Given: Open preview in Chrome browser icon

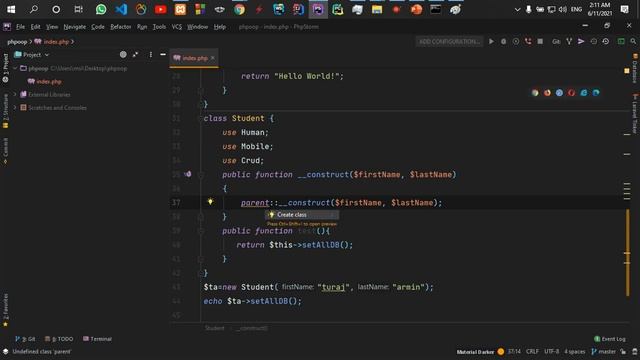Looking at the screenshot, I should tap(535, 93).
